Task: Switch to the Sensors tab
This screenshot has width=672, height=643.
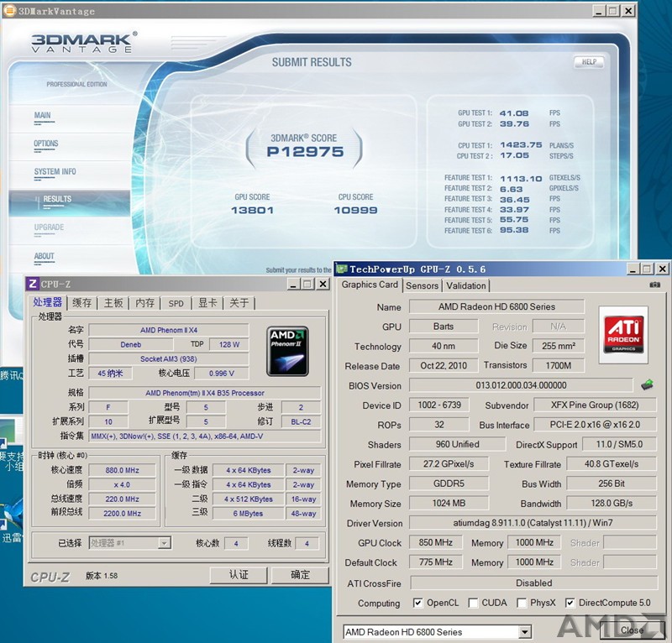Action: [423, 285]
